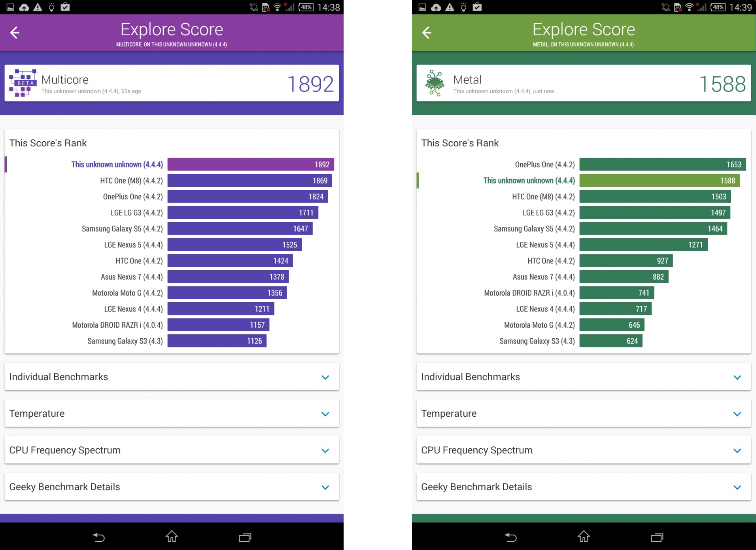This screenshot has height=550, width=756.
Task: Tap image notification icon on right screen
Action: pyautogui.click(x=422, y=7)
